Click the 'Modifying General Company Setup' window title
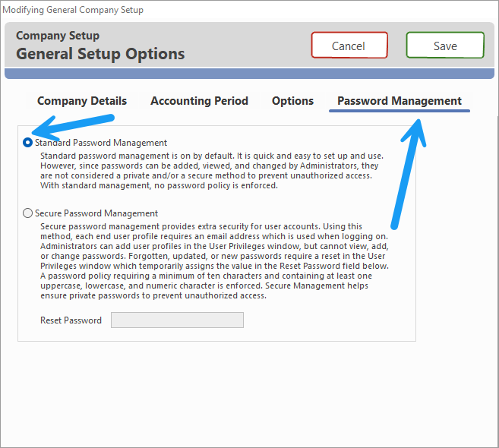 (x=73, y=10)
